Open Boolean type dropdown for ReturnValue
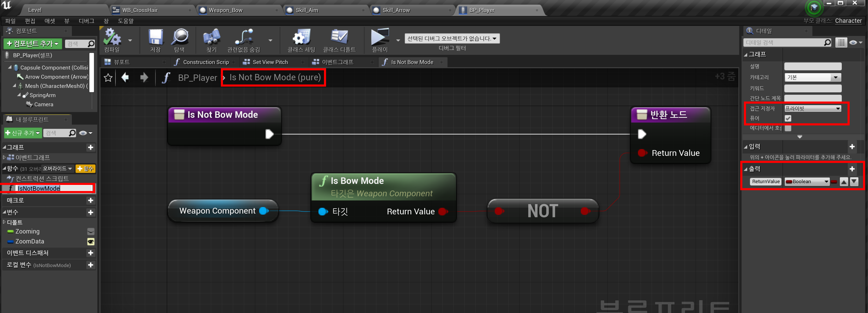Screen dimensions: 868x313 point(807,182)
